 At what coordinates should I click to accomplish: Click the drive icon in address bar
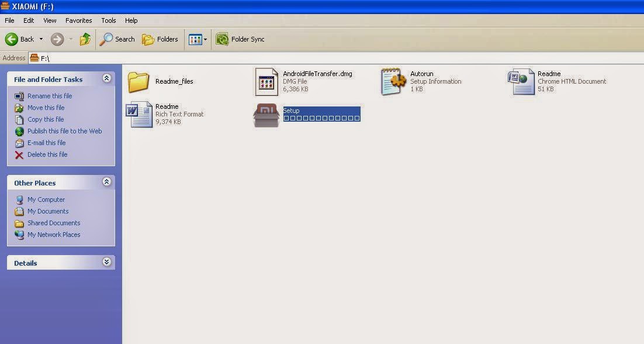[x=34, y=58]
